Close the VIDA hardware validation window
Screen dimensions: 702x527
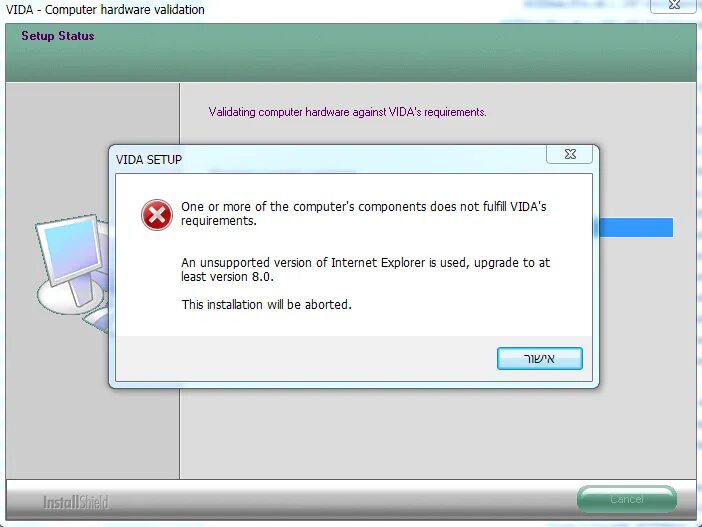tap(674, 5)
